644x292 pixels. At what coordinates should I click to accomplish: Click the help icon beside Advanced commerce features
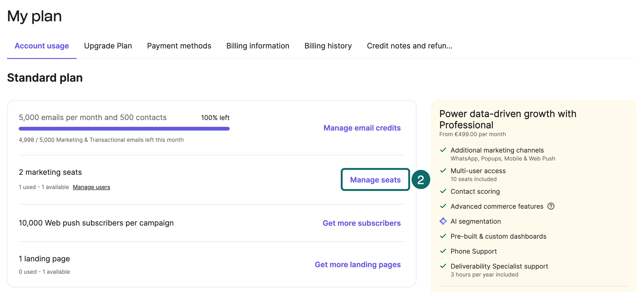[551, 206]
